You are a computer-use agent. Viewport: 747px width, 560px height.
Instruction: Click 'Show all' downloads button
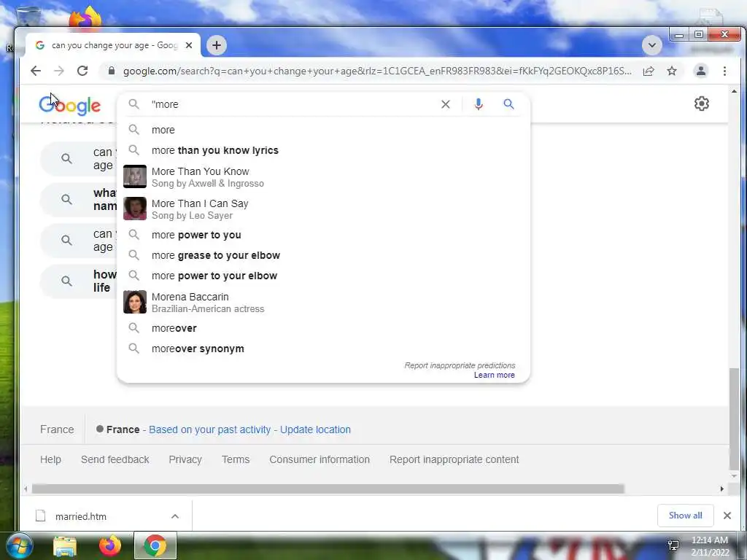(685, 516)
